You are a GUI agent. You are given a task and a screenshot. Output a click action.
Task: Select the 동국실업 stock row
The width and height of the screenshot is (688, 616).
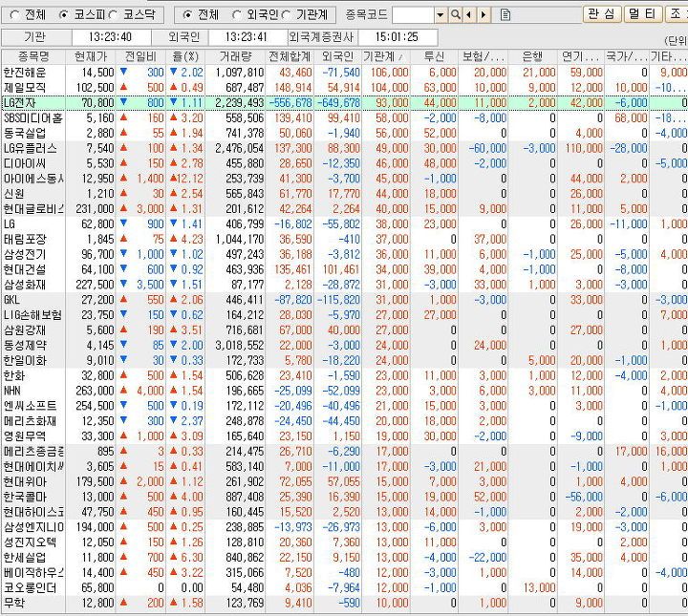click(344, 134)
